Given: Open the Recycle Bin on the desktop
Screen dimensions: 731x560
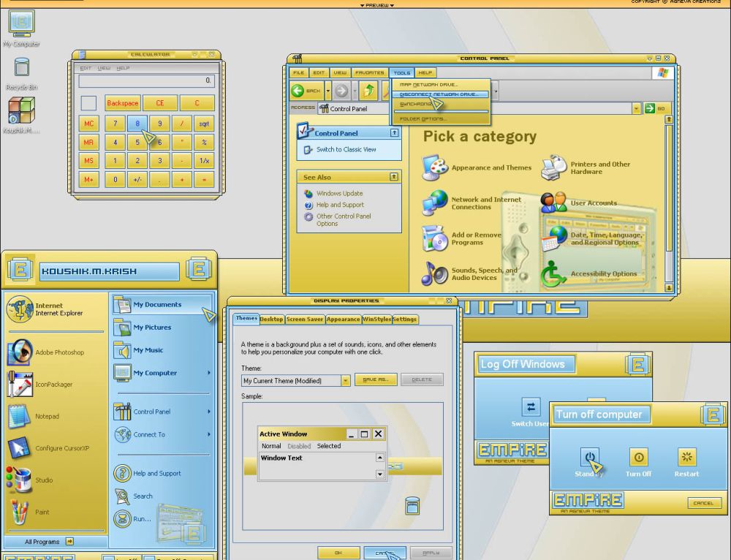Looking at the screenshot, I should click(x=21, y=69).
